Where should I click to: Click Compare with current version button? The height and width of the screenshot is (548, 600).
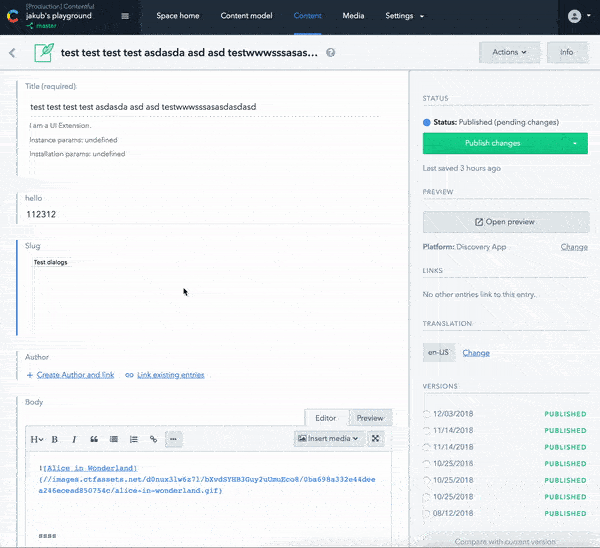505,541
